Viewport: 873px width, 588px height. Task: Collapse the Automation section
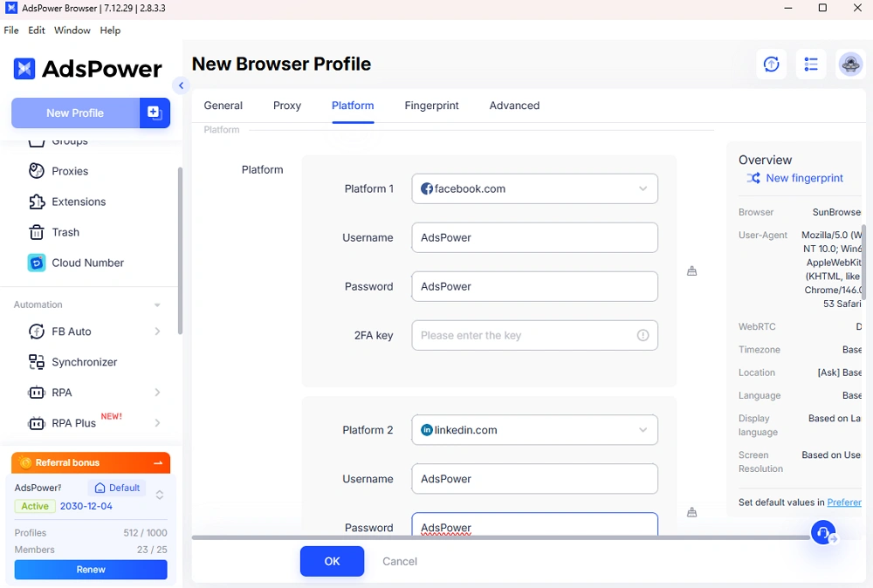157,304
